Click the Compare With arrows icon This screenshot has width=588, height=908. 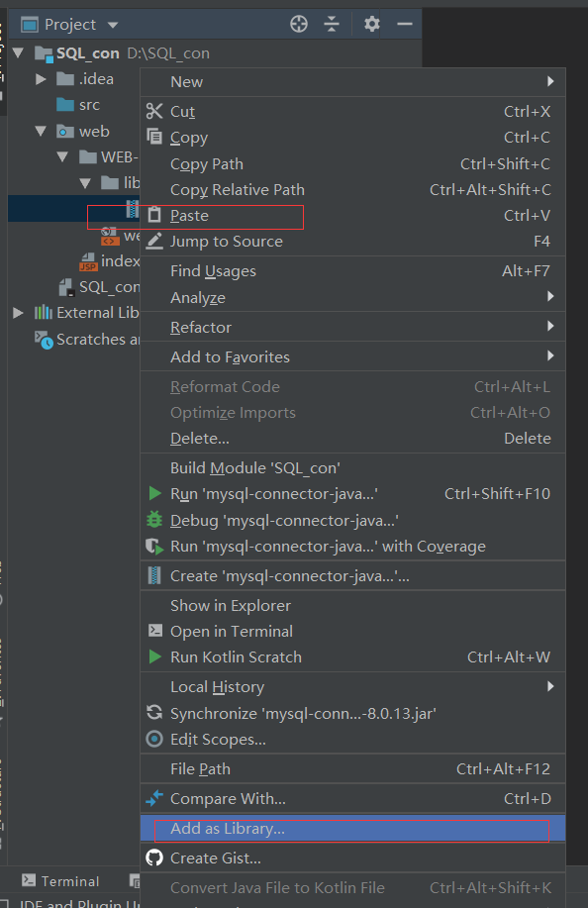154,798
